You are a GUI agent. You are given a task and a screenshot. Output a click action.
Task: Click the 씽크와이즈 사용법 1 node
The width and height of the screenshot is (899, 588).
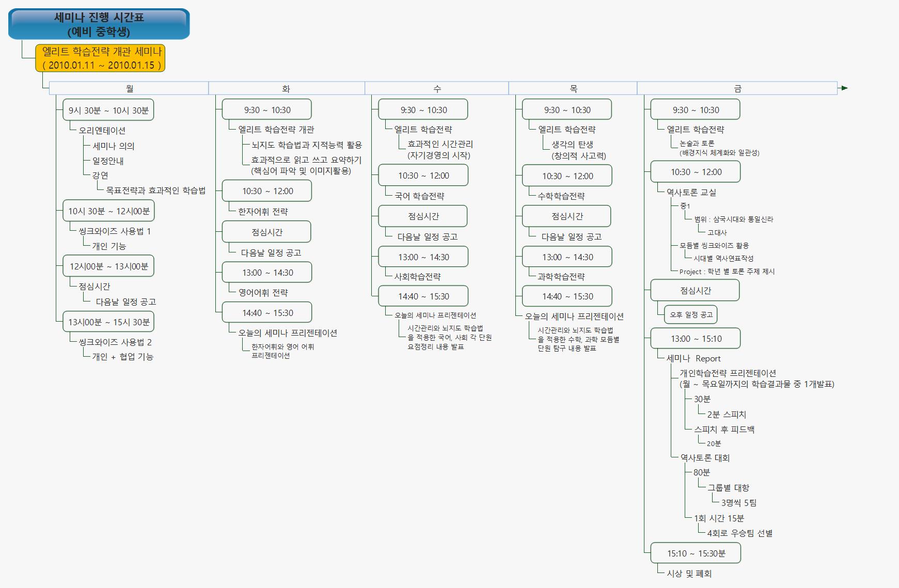click(x=115, y=231)
